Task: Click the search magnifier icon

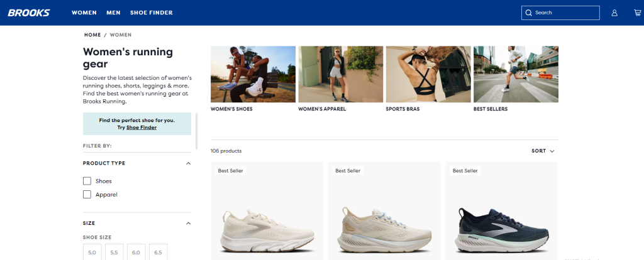Action: 528,13
